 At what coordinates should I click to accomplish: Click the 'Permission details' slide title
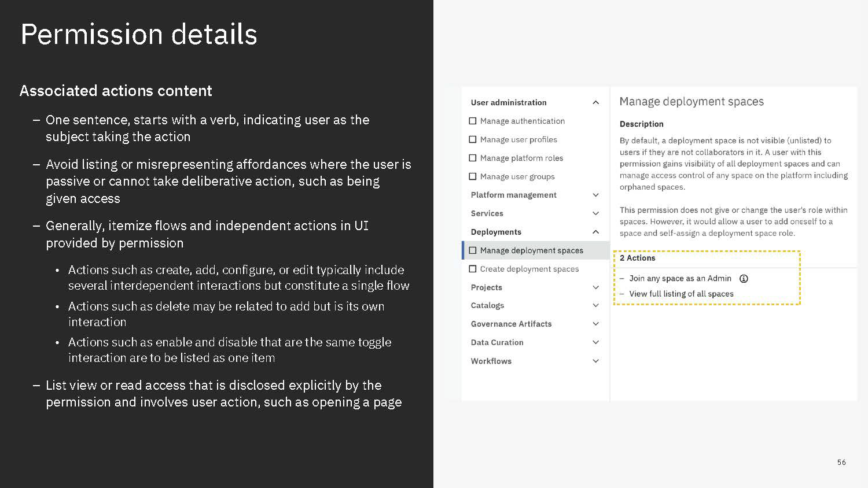pos(139,34)
